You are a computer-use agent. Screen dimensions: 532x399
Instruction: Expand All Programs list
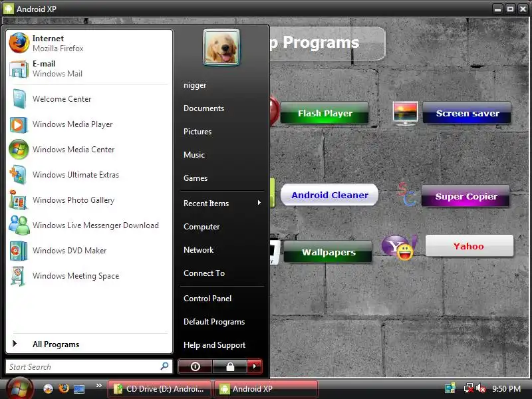click(89, 344)
